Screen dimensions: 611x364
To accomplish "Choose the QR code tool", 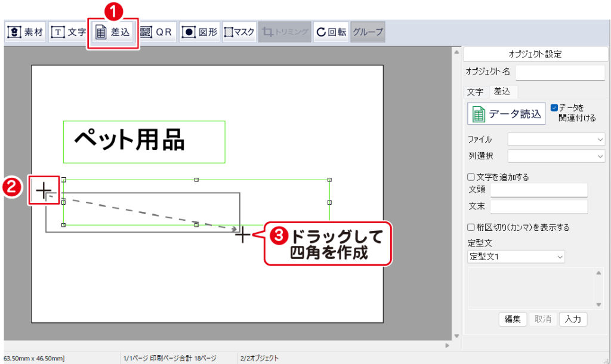I will point(156,32).
